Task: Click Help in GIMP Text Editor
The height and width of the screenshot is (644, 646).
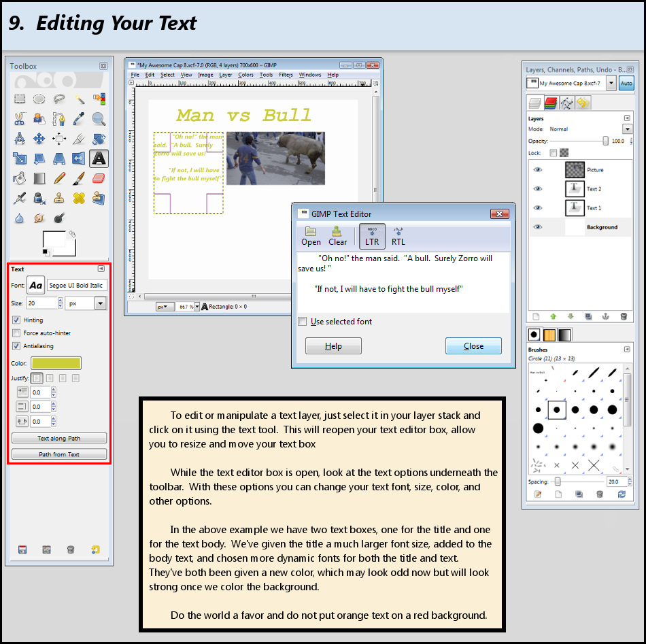Action: (333, 345)
